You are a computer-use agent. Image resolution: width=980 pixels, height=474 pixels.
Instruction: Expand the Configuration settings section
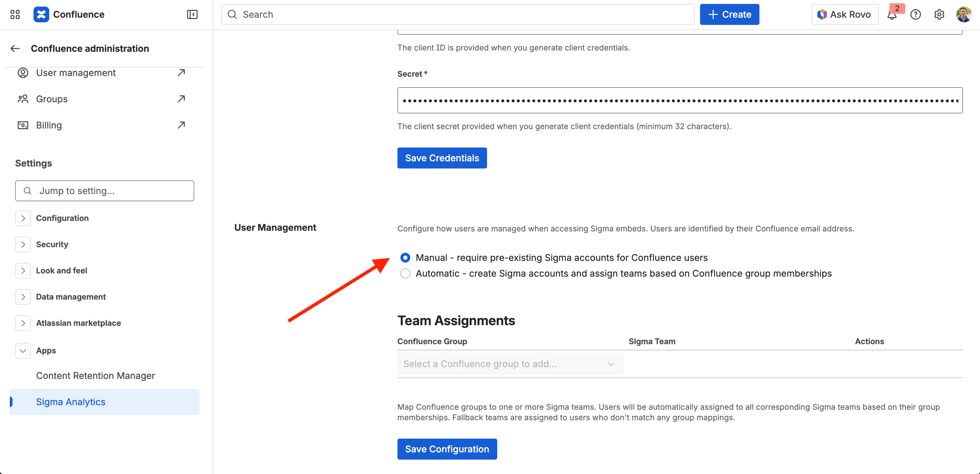click(23, 218)
